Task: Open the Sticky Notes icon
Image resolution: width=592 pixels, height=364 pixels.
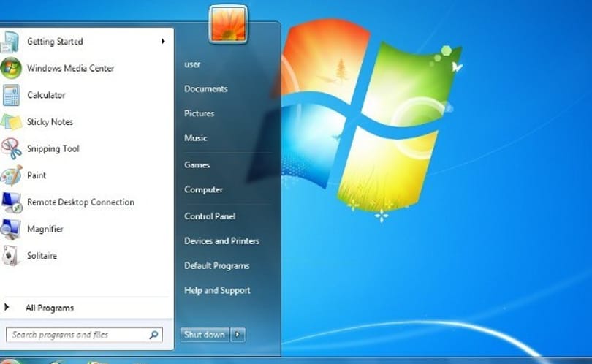Action: tap(11, 122)
